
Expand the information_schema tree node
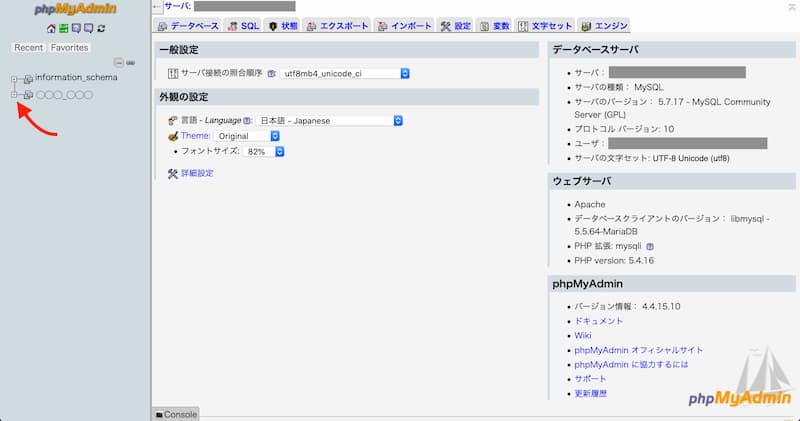(14, 79)
